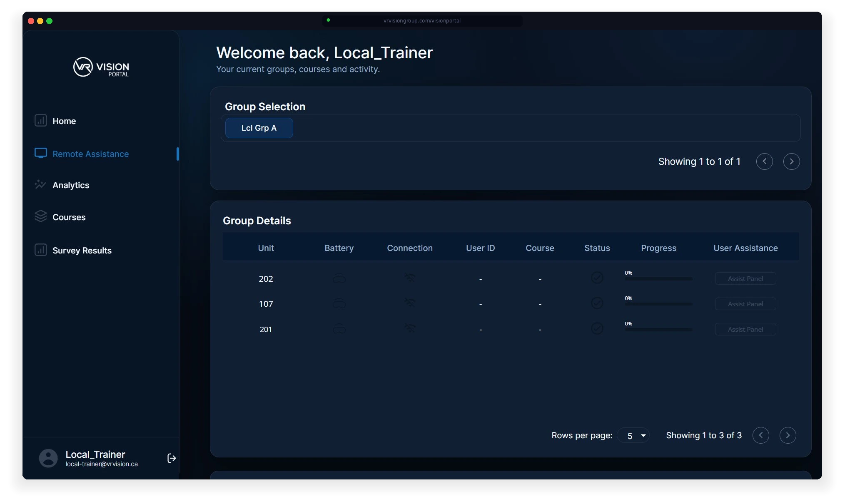Screen dimensions: 845x504
Task: Select the Analytics chart icon
Action: click(40, 185)
